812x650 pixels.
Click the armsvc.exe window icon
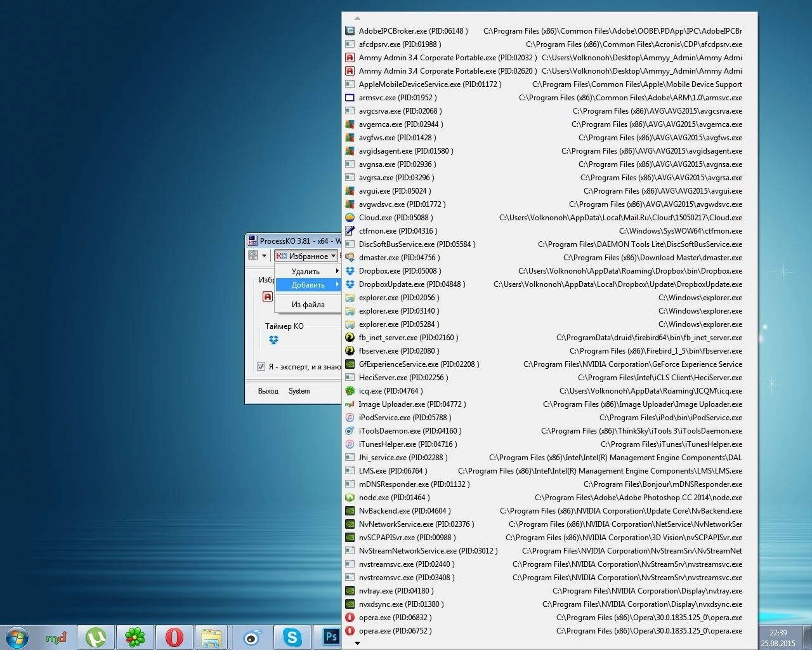[x=350, y=97]
